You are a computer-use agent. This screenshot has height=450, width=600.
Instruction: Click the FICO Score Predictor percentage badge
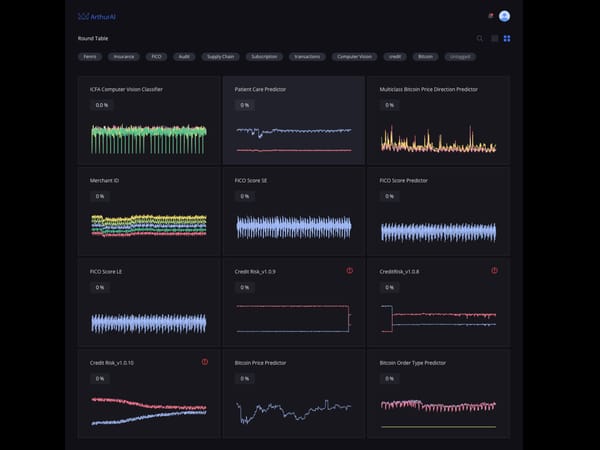point(389,196)
